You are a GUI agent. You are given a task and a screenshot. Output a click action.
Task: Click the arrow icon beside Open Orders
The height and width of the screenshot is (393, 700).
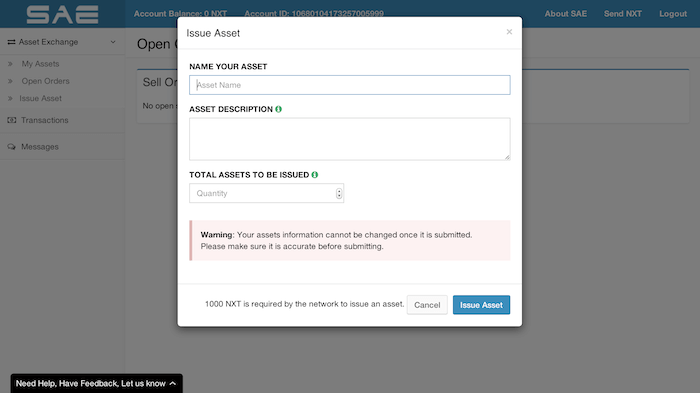click(10, 81)
